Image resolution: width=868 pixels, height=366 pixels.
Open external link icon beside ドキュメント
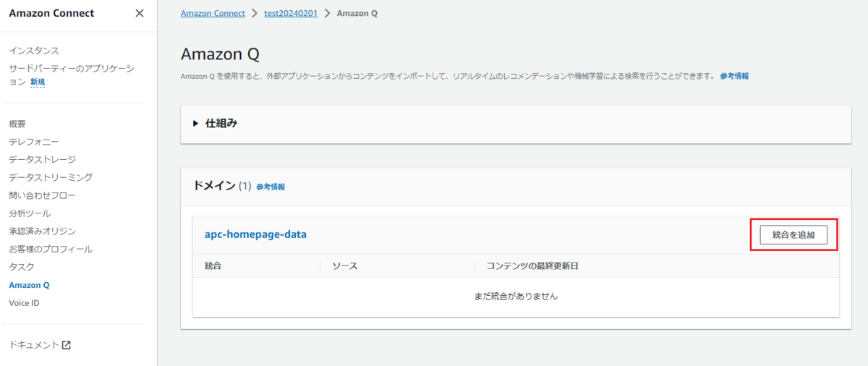tap(67, 345)
